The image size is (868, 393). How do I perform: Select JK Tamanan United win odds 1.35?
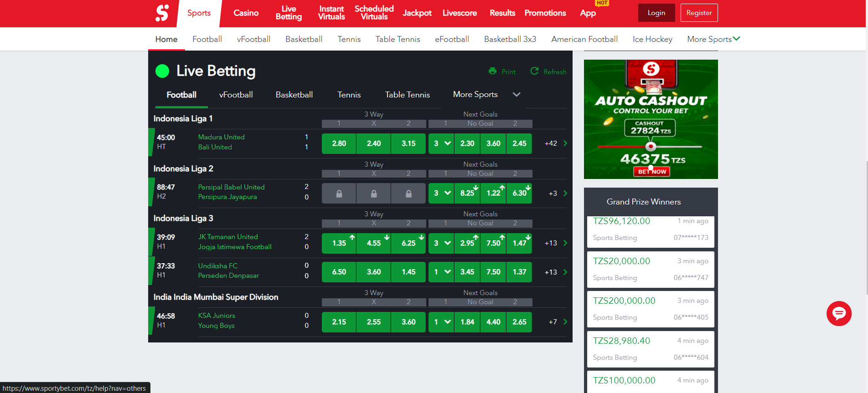pyautogui.click(x=339, y=243)
